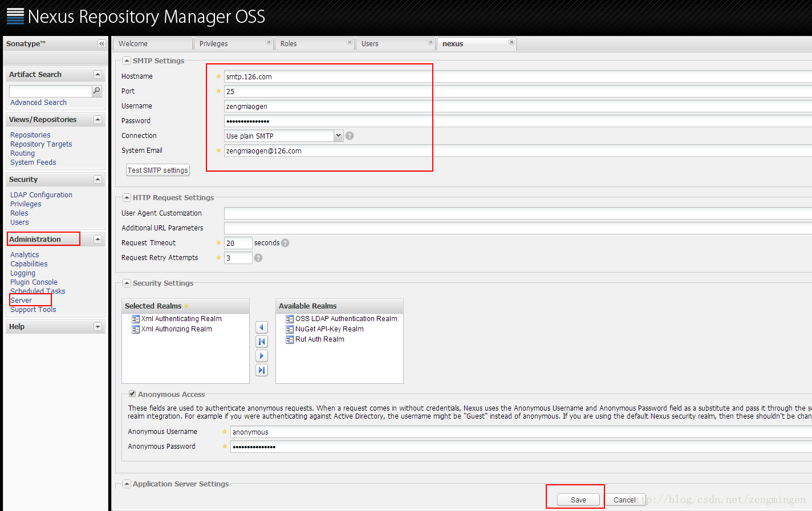This screenshot has height=511, width=812.
Task: Click the Rut Auth Realm icon
Action: pyautogui.click(x=290, y=339)
